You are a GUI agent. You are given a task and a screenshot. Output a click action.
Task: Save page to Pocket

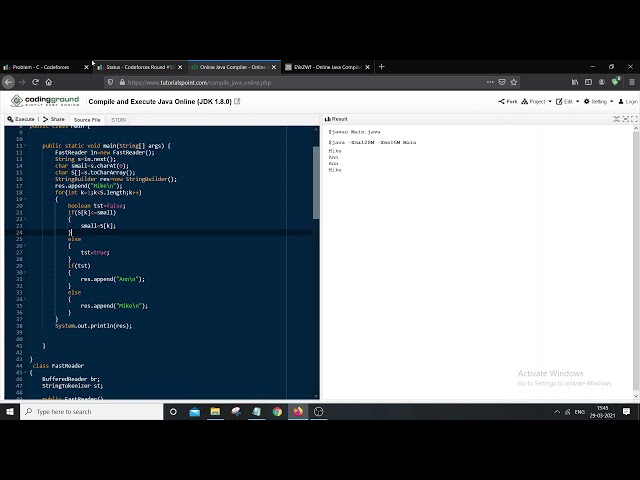tap(502, 82)
